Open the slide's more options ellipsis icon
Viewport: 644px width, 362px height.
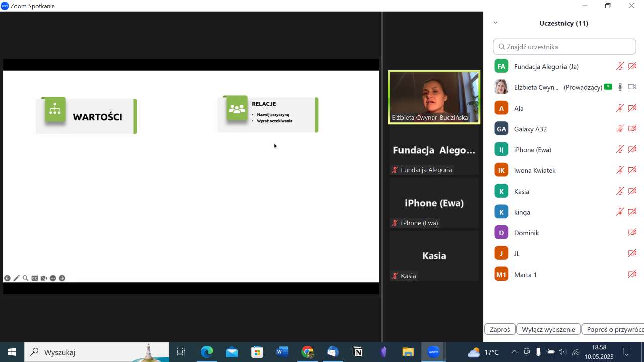53,278
